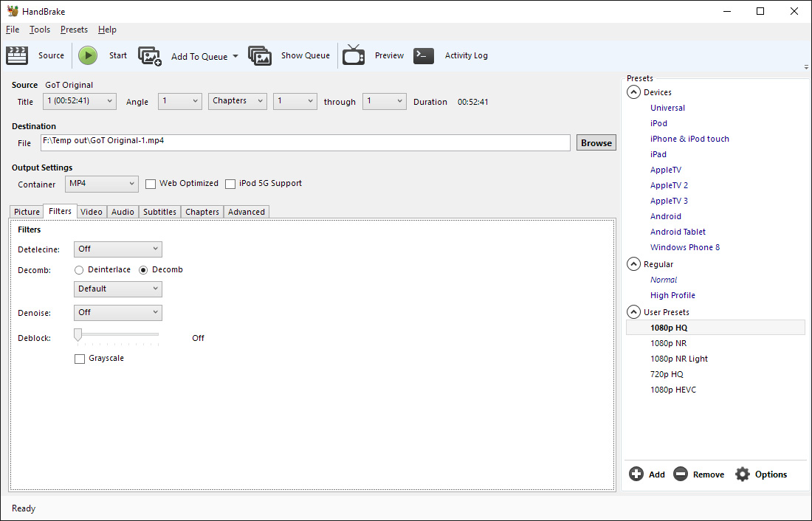Image resolution: width=812 pixels, height=521 pixels.
Task: Open the Container MP4 dropdown
Action: (102, 184)
